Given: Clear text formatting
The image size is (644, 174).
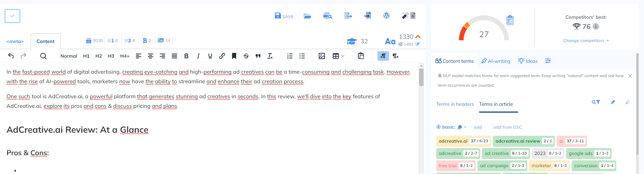Looking at the screenshot, I should 270,56.
